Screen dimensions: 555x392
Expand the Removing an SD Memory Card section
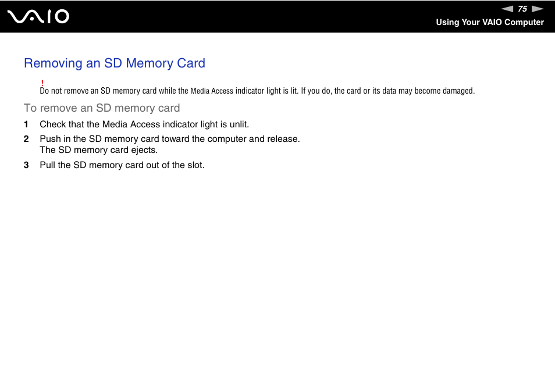click(x=114, y=63)
